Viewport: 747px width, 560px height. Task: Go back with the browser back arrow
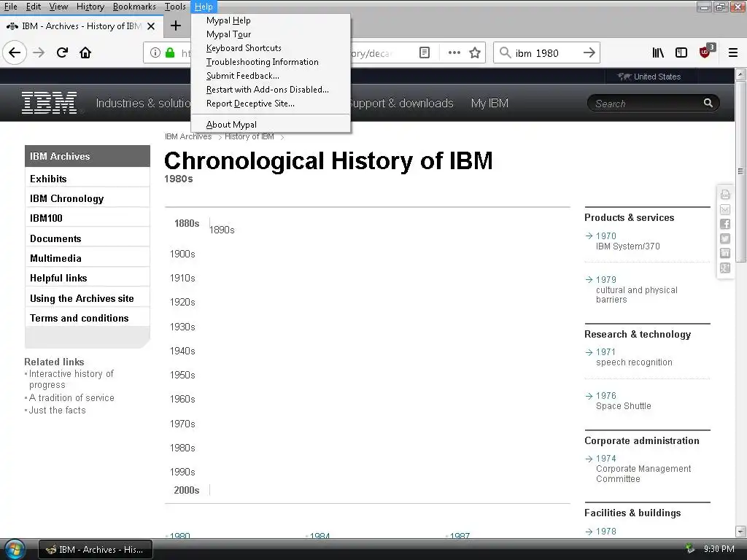[15, 52]
